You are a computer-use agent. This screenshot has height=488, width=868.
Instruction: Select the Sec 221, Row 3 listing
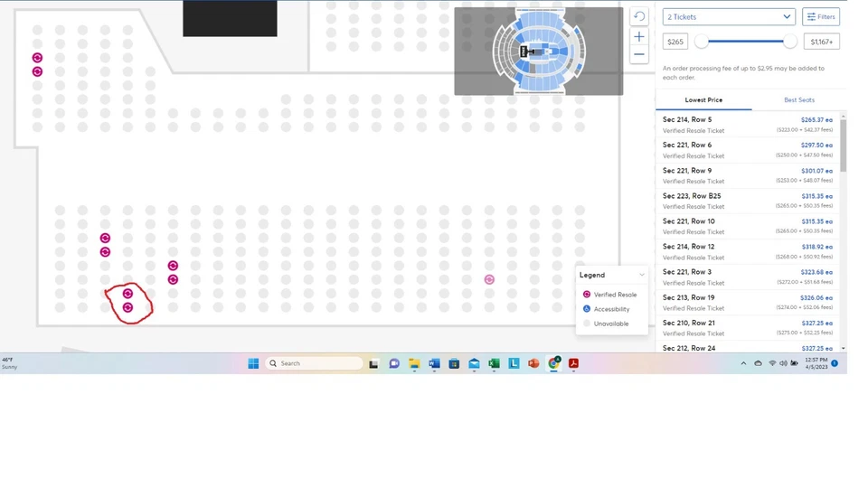pyautogui.click(x=748, y=277)
